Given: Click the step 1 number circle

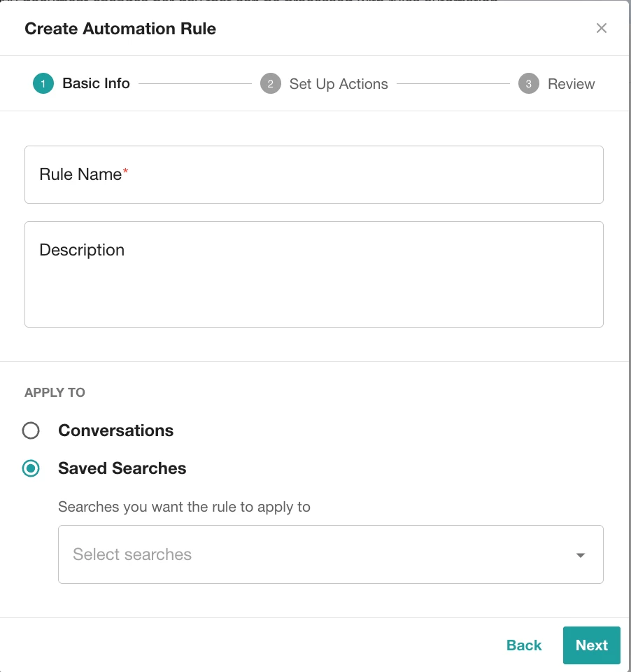Looking at the screenshot, I should pyautogui.click(x=43, y=84).
